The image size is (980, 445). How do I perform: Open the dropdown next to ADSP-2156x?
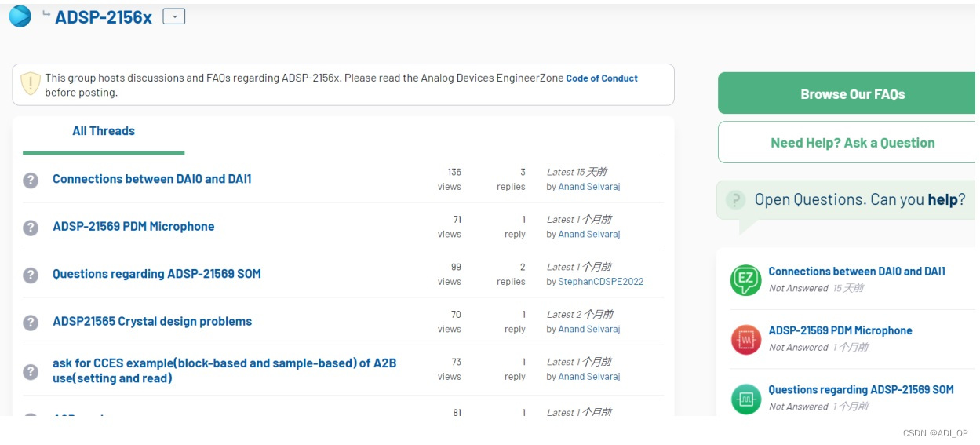pos(174,16)
